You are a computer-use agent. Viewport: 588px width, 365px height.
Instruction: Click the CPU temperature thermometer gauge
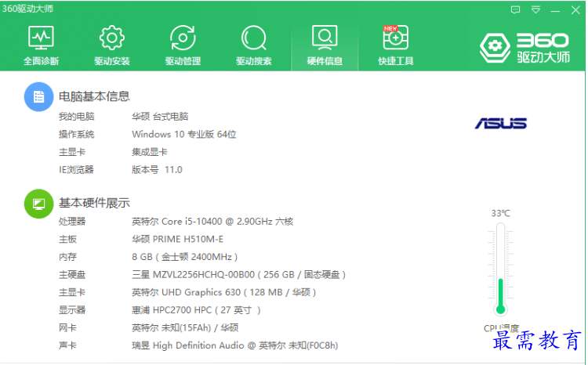point(500,269)
